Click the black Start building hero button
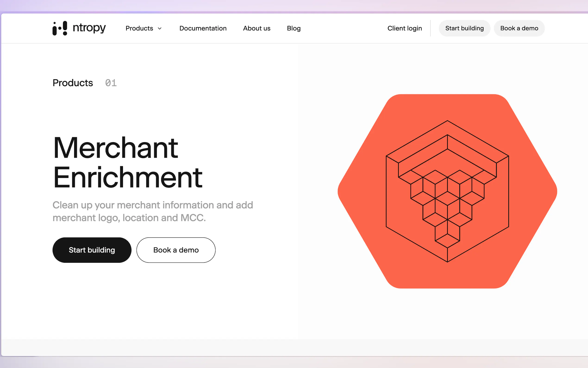This screenshot has width=588, height=368. click(x=92, y=250)
